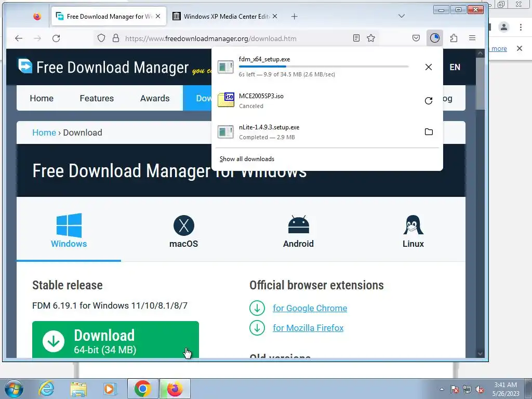Click the fdm_x64_setup.exe download progress bar
This screenshot has height=399, width=532.
click(324, 66)
